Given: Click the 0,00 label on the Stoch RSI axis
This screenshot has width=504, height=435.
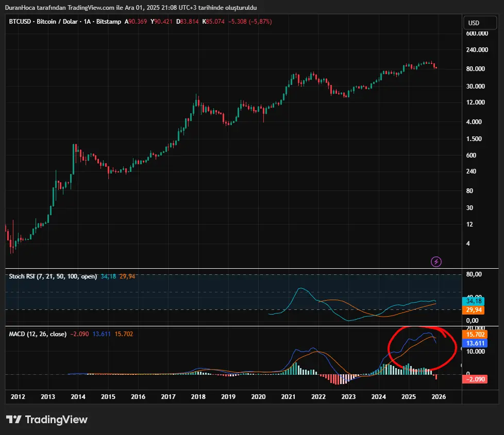Looking at the screenshot, I should point(472,320).
